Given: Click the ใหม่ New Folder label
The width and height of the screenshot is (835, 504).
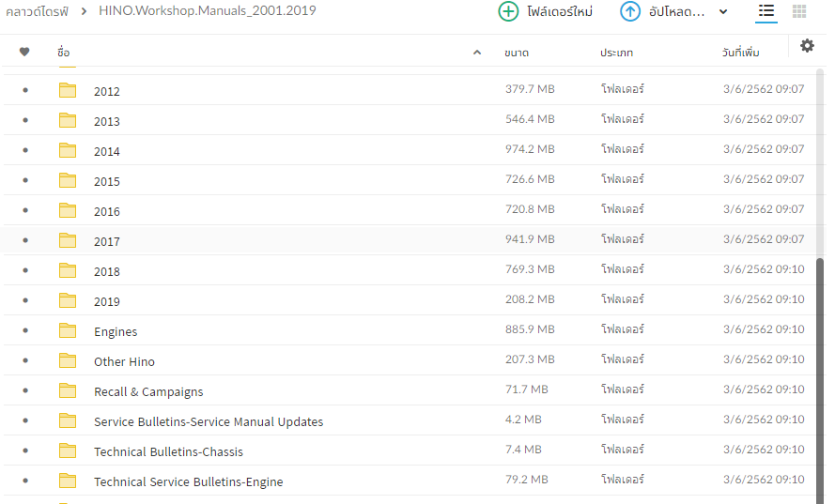Looking at the screenshot, I should pos(560,11).
